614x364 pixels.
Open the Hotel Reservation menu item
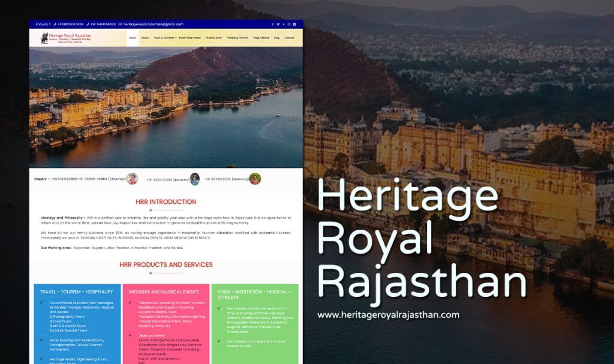(x=190, y=38)
